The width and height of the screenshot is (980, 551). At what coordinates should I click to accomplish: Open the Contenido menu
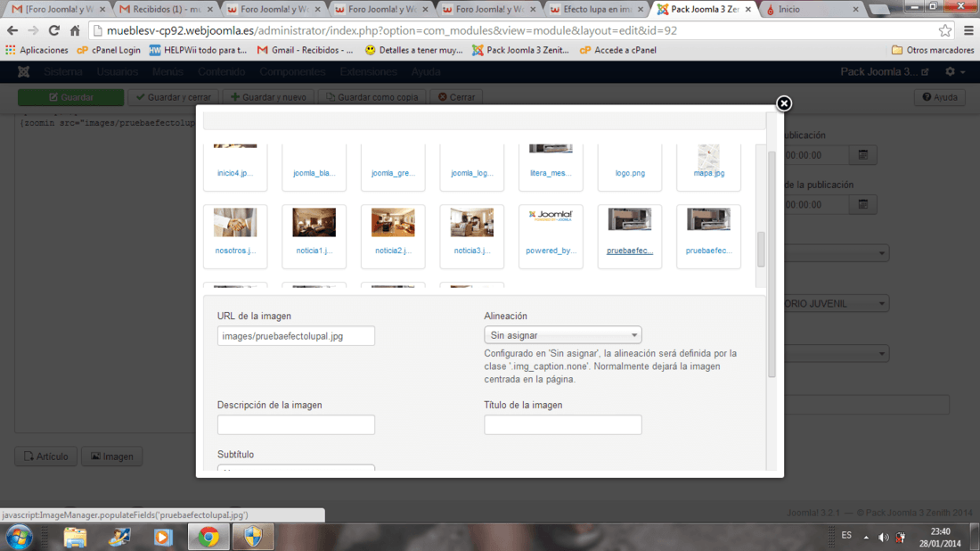[x=221, y=72]
